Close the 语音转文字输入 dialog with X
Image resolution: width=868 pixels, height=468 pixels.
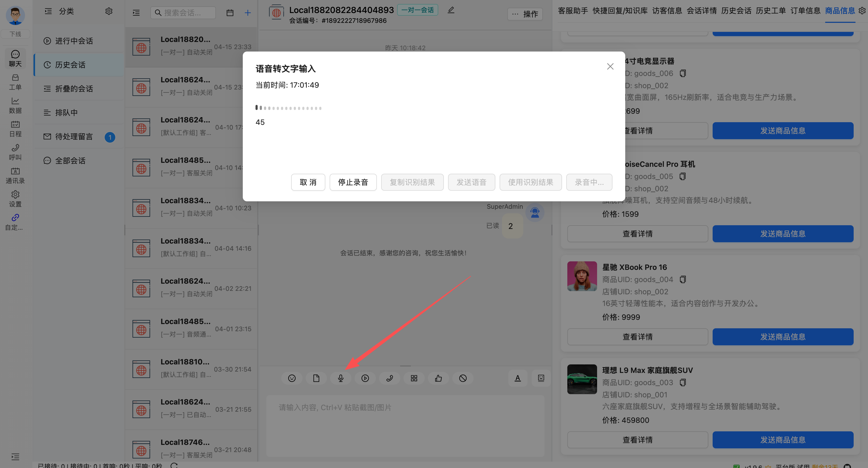[610, 66]
